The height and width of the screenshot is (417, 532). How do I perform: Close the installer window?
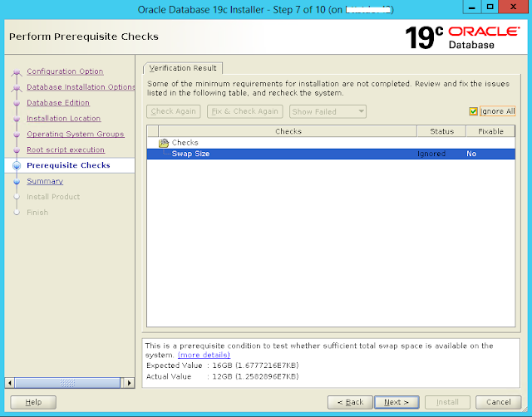pyautogui.click(x=514, y=7)
